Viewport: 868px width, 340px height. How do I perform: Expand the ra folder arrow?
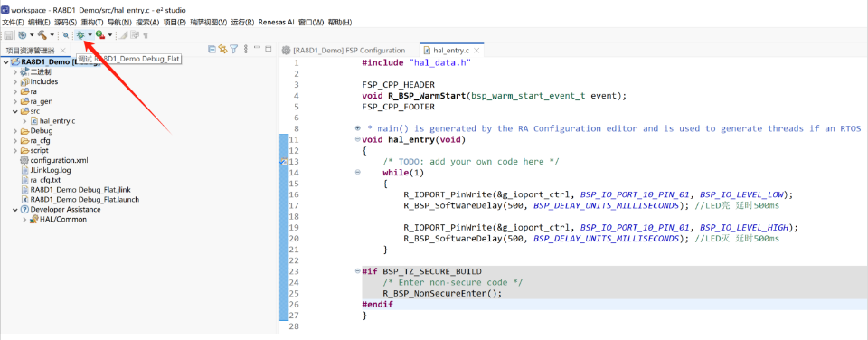point(15,91)
